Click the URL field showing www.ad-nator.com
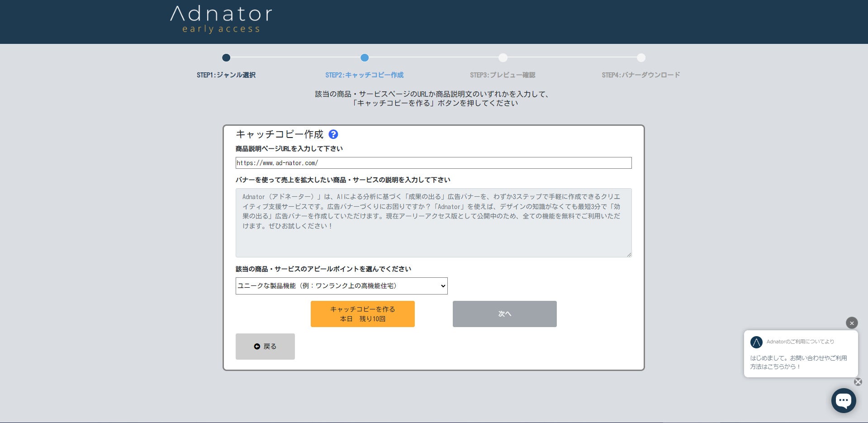The width and height of the screenshot is (868, 423). coord(433,163)
